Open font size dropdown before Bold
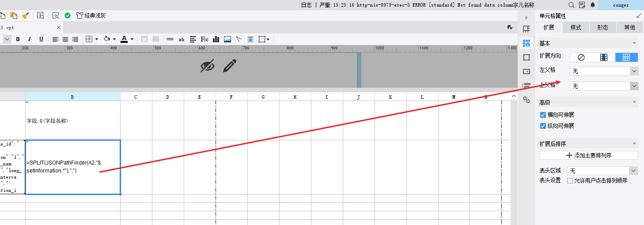Image resolution: width=644 pixels, height=225 pixels. [x=7, y=39]
